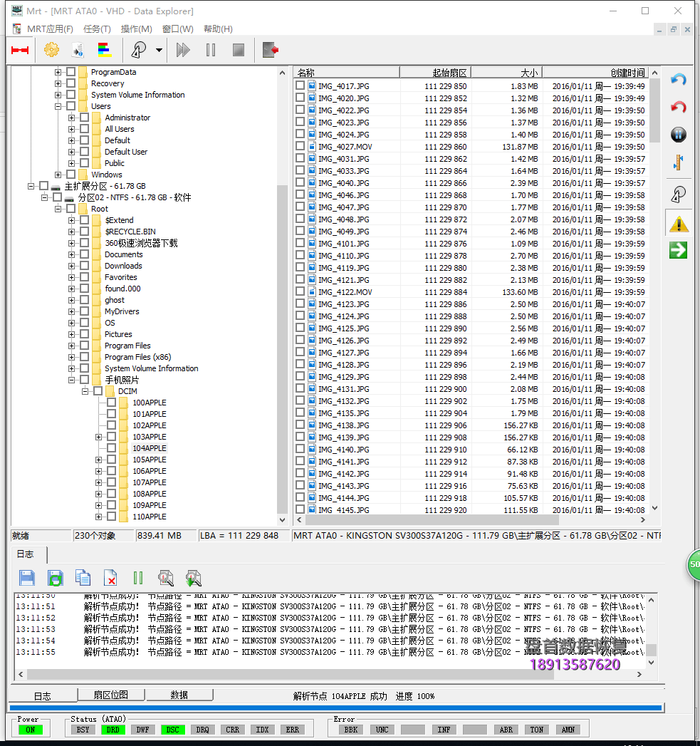700x746 pixels.
Task: Click the file list vertical scrollbar thumb
Action: coord(655,110)
